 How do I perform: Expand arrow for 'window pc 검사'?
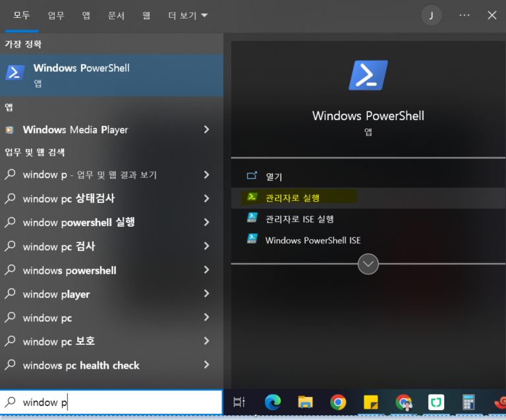pos(206,246)
